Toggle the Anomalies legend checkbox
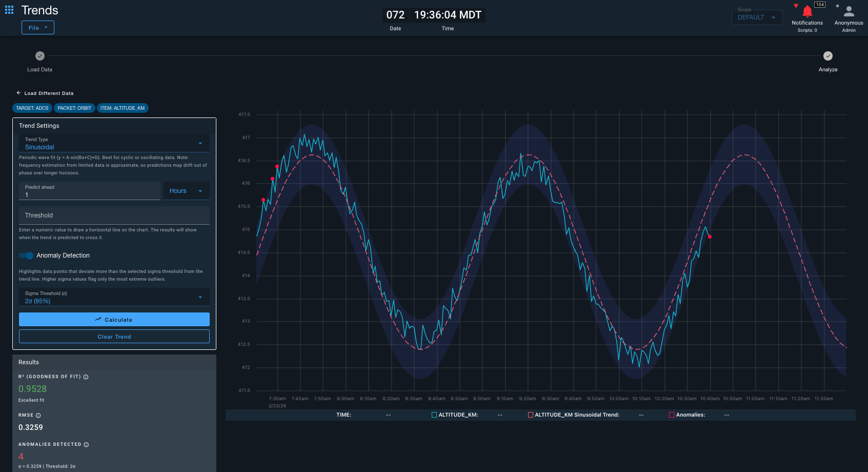868x472 pixels. [672, 415]
